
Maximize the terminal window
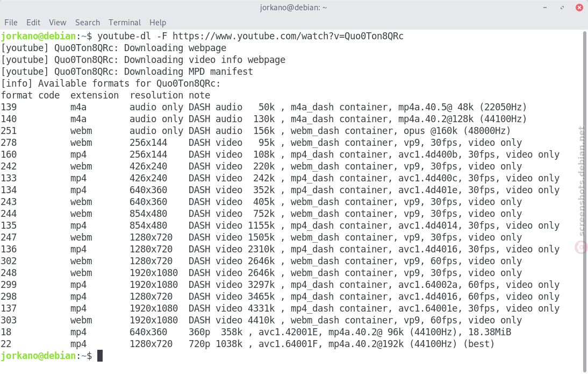[x=562, y=8]
